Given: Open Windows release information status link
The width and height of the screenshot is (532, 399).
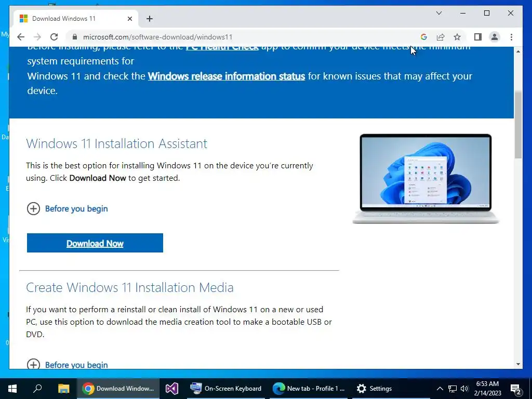Looking at the screenshot, I should 227,76.
